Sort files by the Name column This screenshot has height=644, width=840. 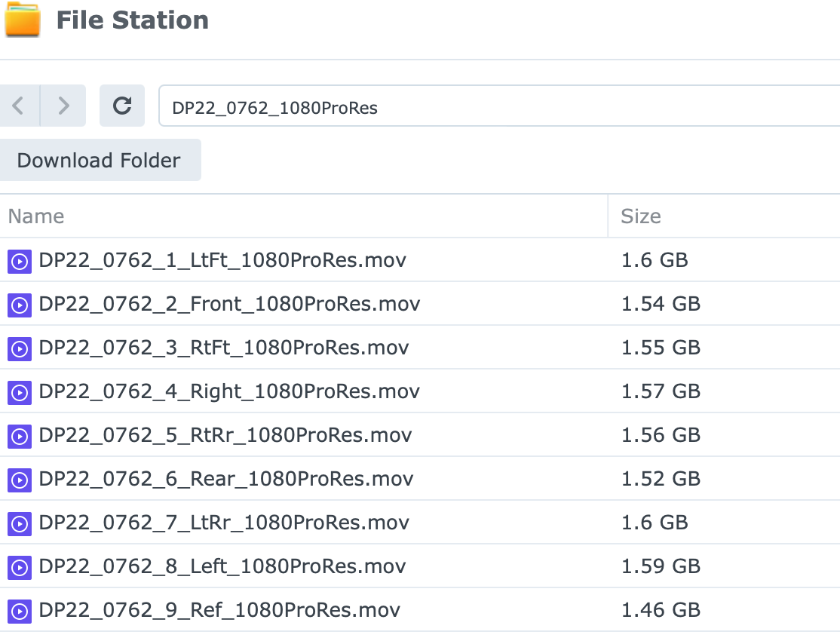click(35, 216)
